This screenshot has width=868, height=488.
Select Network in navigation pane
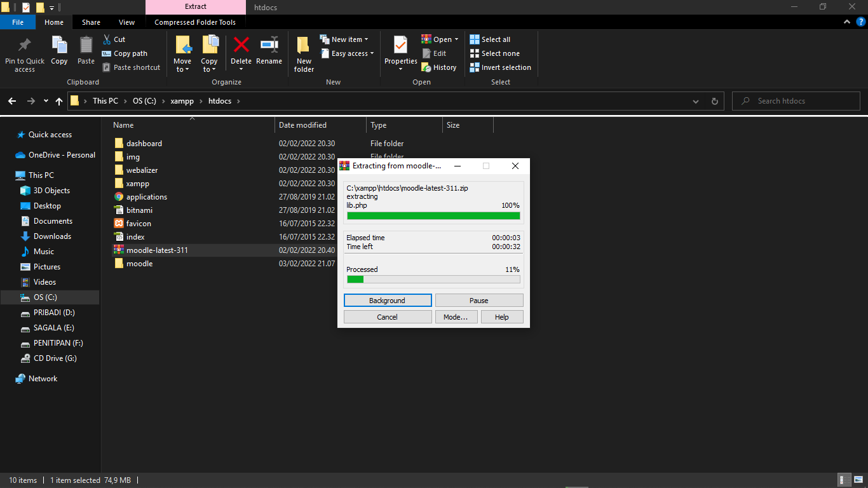[43, 379]
